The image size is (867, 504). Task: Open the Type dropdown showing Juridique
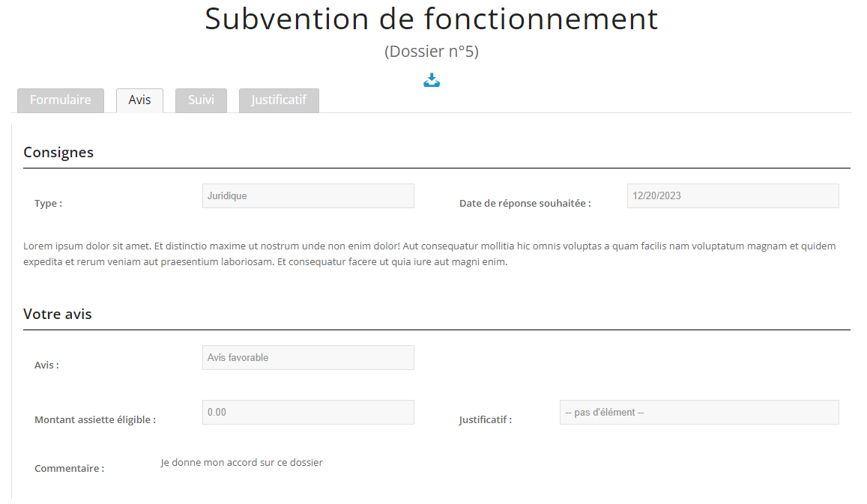pyautogui.click(x=308, y=196)
